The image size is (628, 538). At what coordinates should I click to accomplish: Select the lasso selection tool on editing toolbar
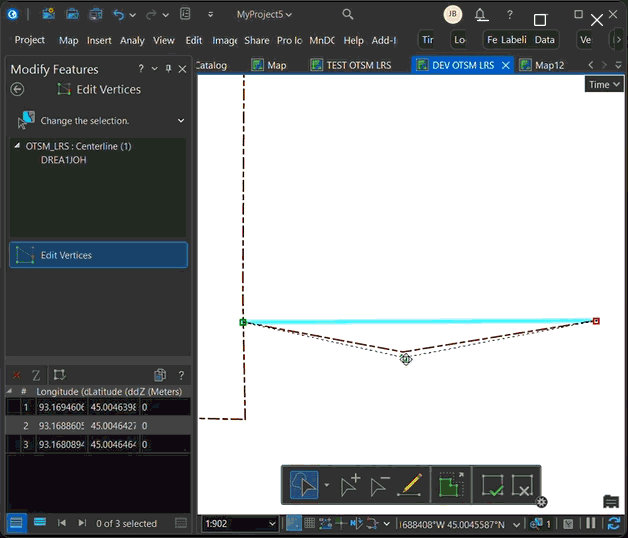tap(304, 485)
